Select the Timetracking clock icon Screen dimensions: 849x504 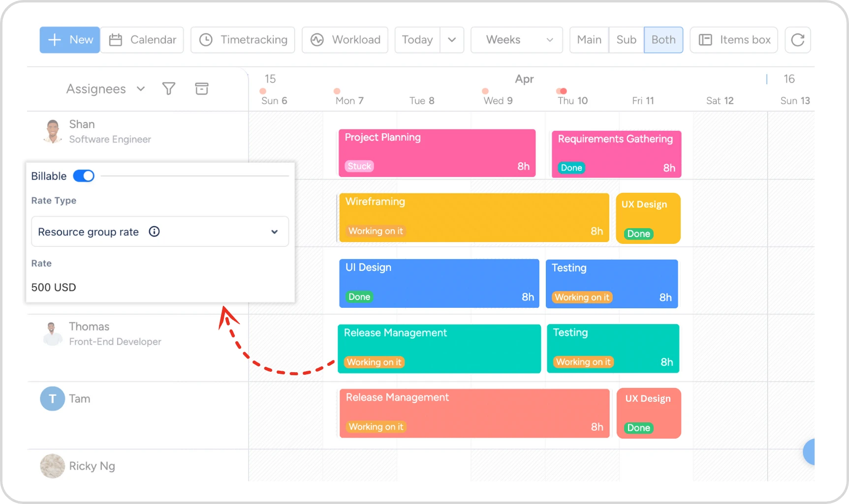(x=207, y=40)
